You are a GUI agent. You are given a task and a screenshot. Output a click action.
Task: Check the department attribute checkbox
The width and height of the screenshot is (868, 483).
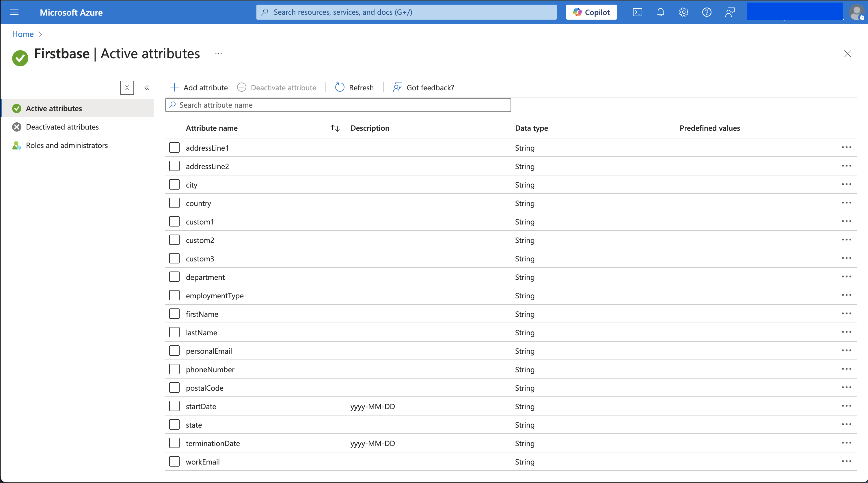pyautogui.click(x=174, y=277)
